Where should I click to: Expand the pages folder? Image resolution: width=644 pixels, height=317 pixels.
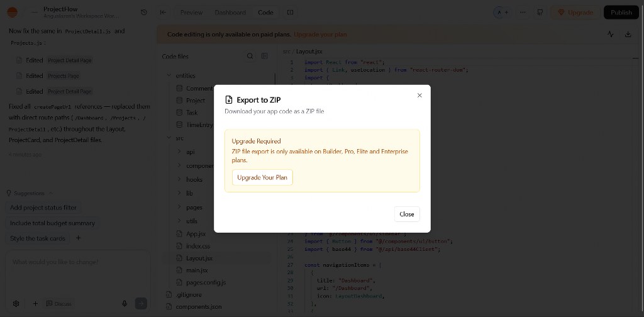[193, 208]
